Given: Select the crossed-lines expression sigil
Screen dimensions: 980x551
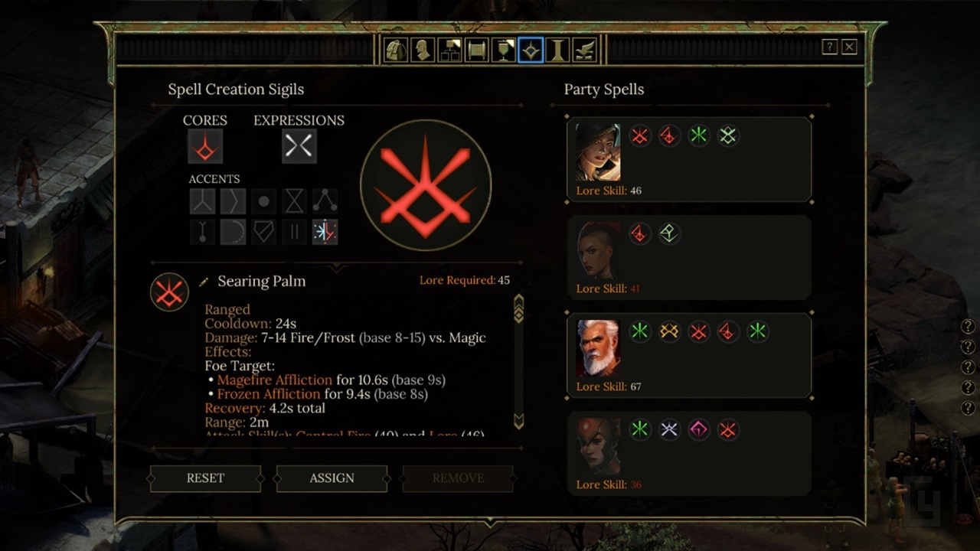Looking at the screenshot, I should click(x=299, y=146).
